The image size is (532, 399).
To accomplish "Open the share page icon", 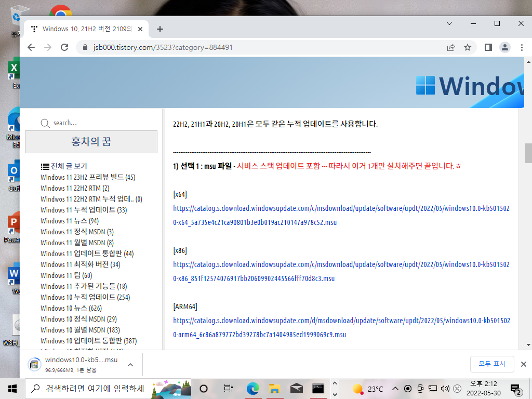I will tap(451, 47).
